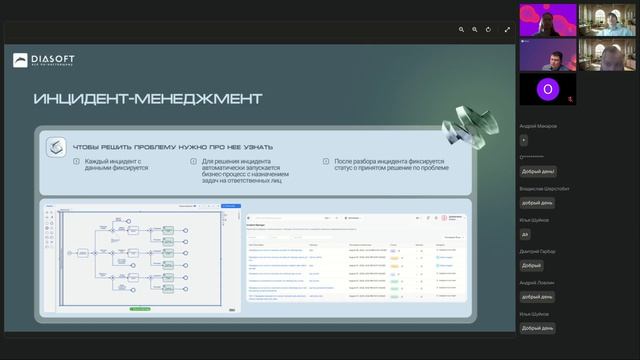Click chat author name 'Владислав Шерстобит'
Viewport: 640px width, 360px height.
(544, 189)
